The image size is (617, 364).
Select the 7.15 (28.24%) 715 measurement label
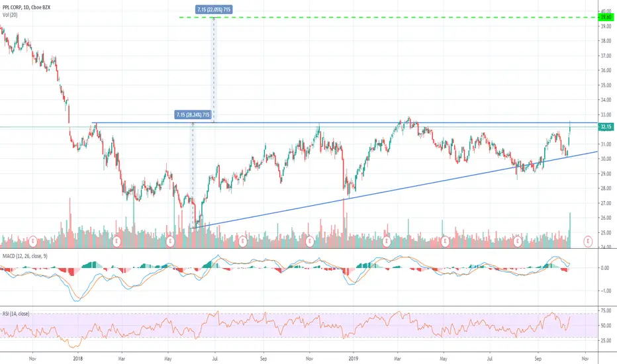[193, 115]
